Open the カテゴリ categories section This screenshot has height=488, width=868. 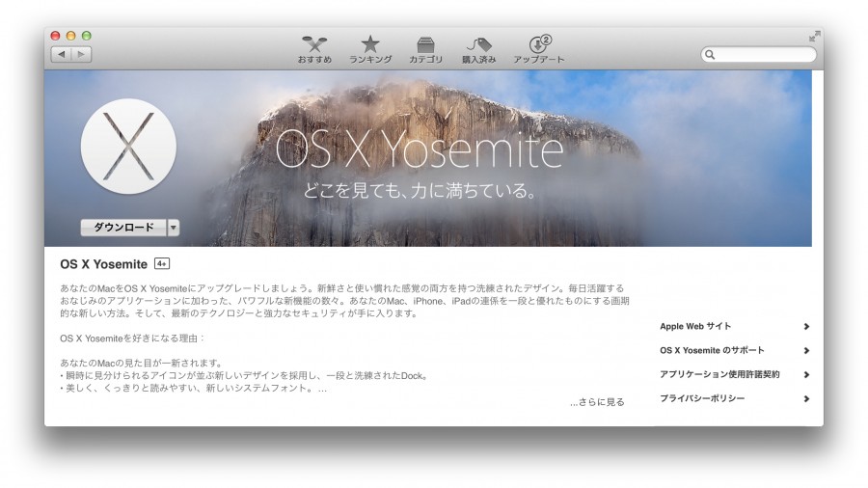(x=425, y=49)
